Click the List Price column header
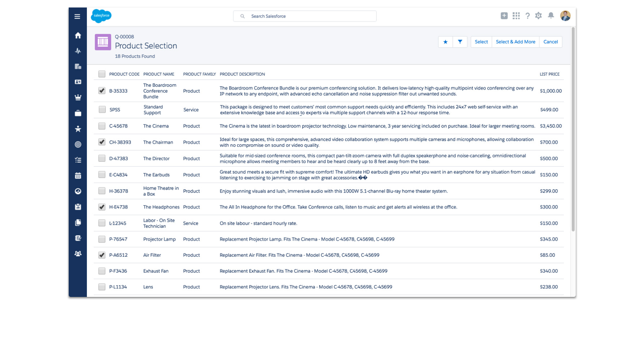 [550, 74]
